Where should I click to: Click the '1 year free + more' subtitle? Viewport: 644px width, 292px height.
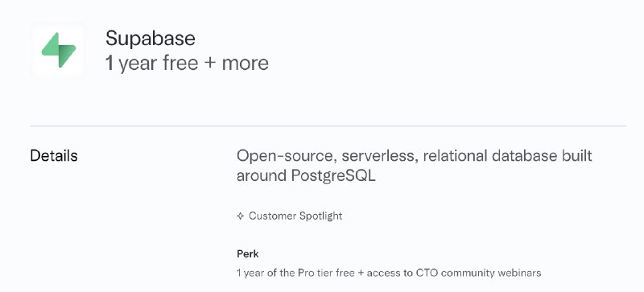[187, 64]
